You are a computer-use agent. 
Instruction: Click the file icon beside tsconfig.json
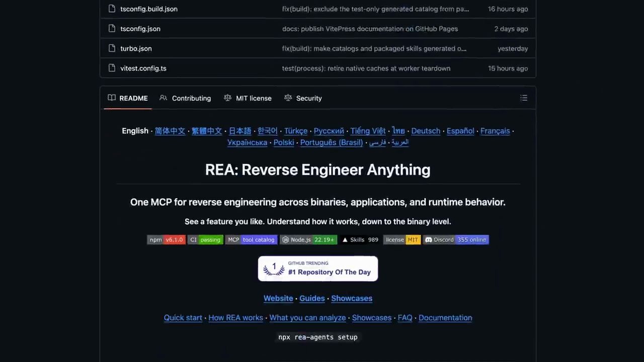coord(112,29)
